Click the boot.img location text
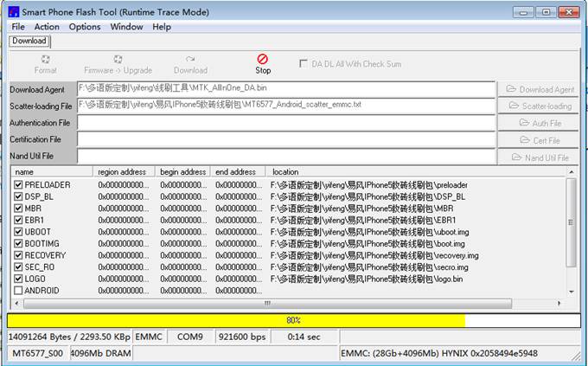The width and height of the screenshot is (588, 366). [367, 244]
